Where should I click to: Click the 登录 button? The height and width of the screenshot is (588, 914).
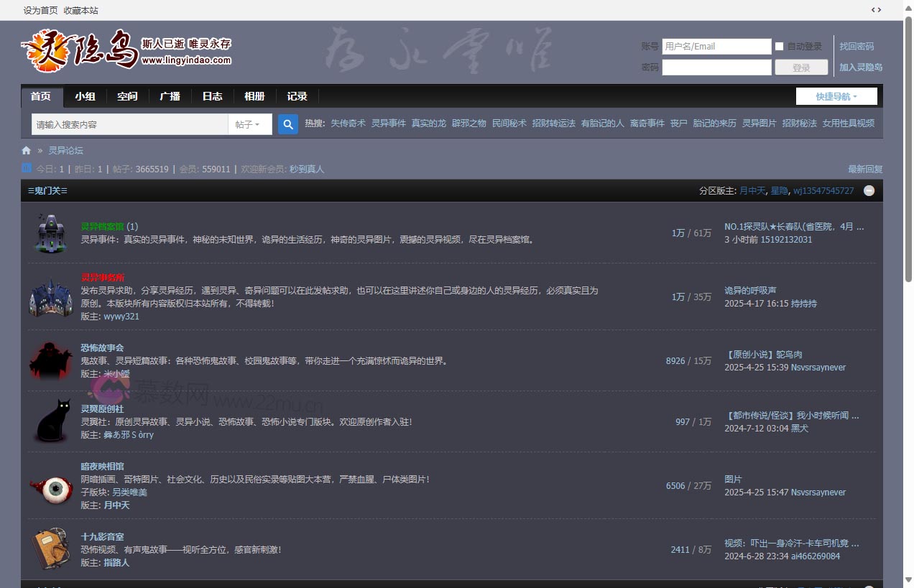coord(800,67)
